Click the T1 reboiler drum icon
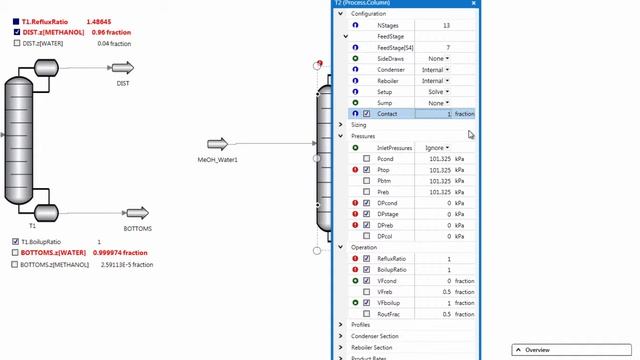 [46, 213]
